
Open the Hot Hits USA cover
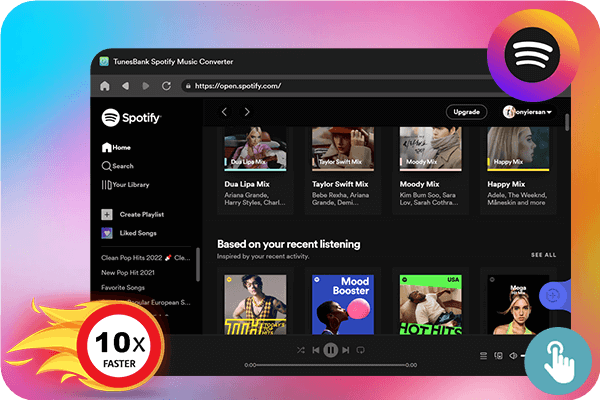tap(430, 305)
